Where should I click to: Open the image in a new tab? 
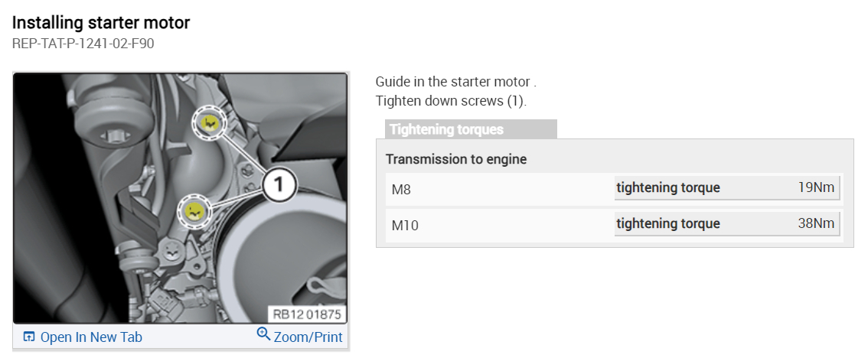pyautogui.click(x=90, y=337)
